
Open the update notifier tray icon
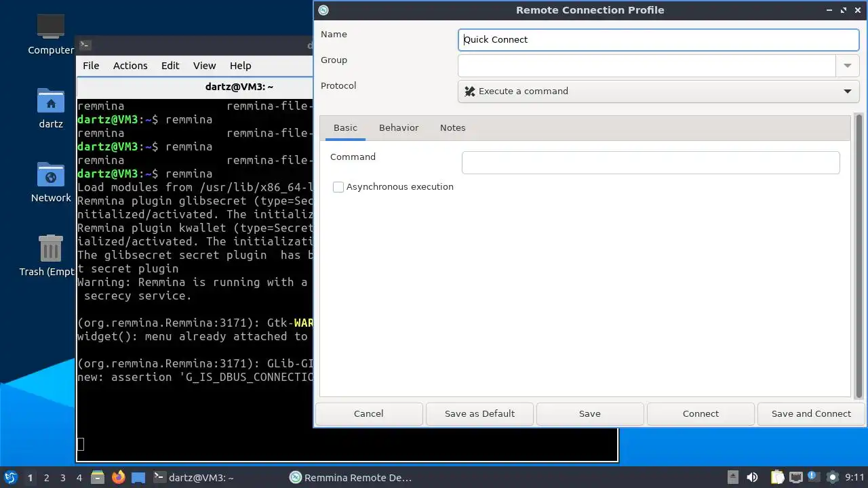click(x=814, y=478)
